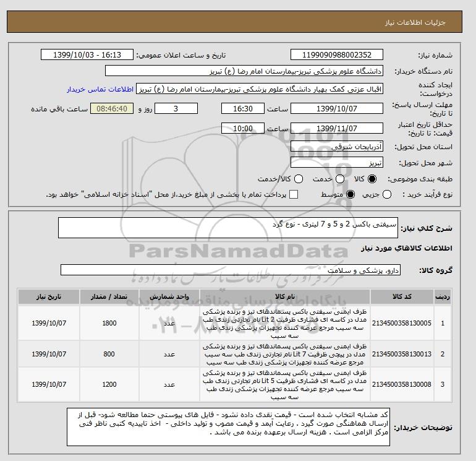
Task: Click the row number 2 cell
Action: click(x=443, y=354)
